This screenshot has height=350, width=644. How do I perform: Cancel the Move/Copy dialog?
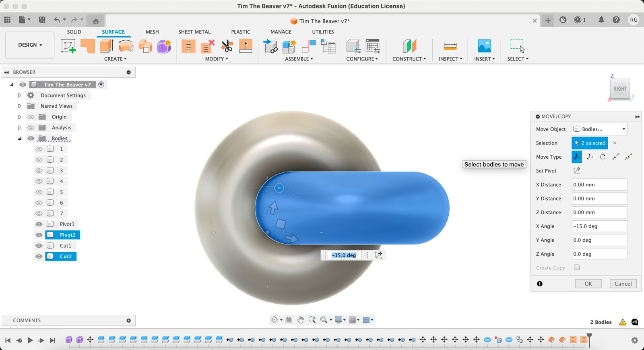point(623,284)
